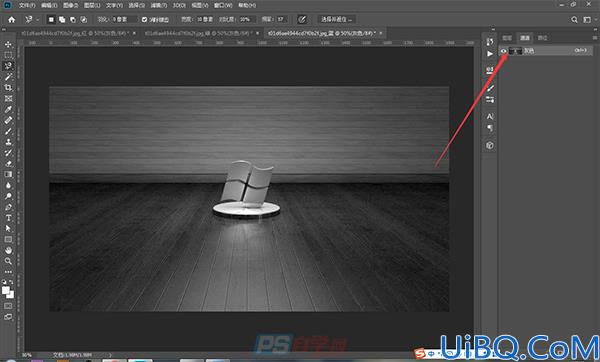Click the Width input field
This screenshot has width=600, height=362.
pos(204,19)
